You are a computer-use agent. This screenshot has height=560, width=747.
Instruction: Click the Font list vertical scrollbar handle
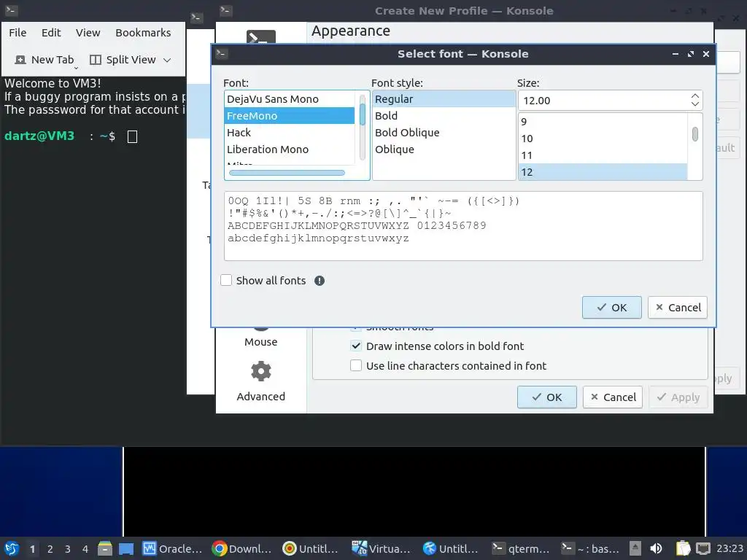pos(363,114)
